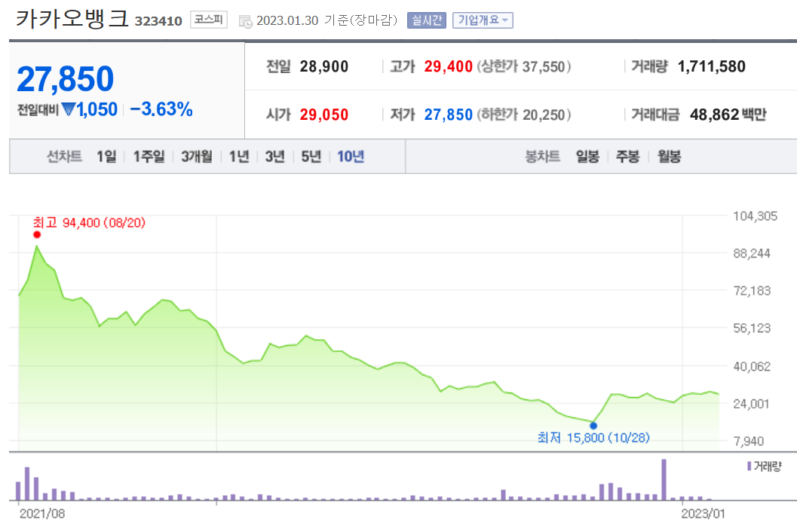Image resolution: width=797 pixels, height=532 pixels.
Task: Click the 실시간 button
Action: point(426,20)
